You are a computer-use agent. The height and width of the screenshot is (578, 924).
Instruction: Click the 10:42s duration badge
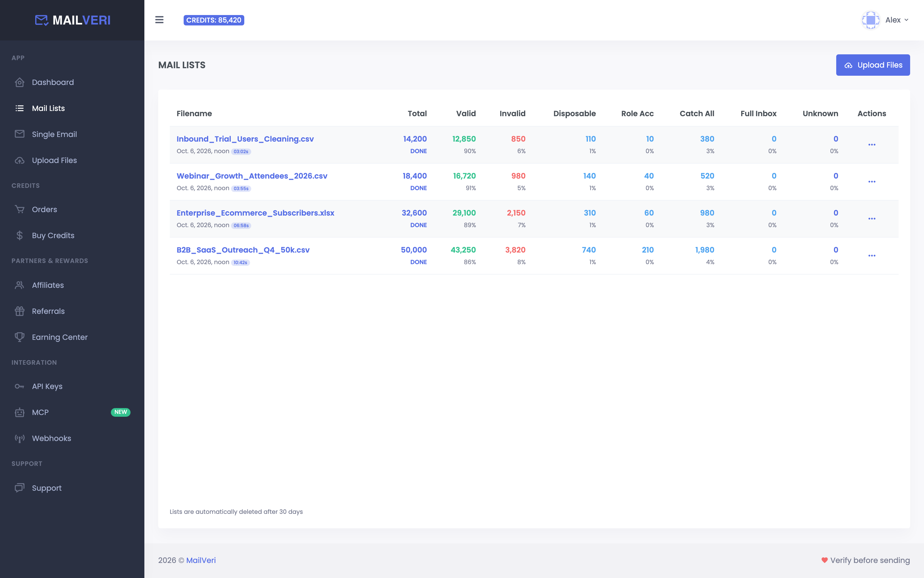(x=241, y=263)
